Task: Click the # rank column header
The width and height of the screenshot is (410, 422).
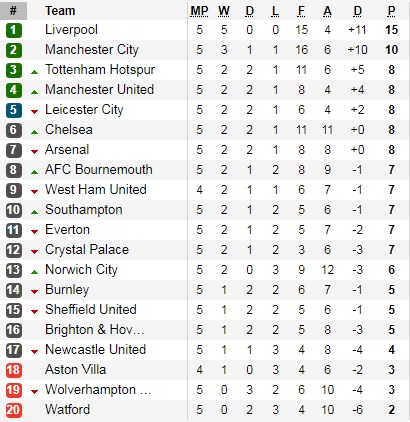Action: pyautogui.click(x=13, y=11)
